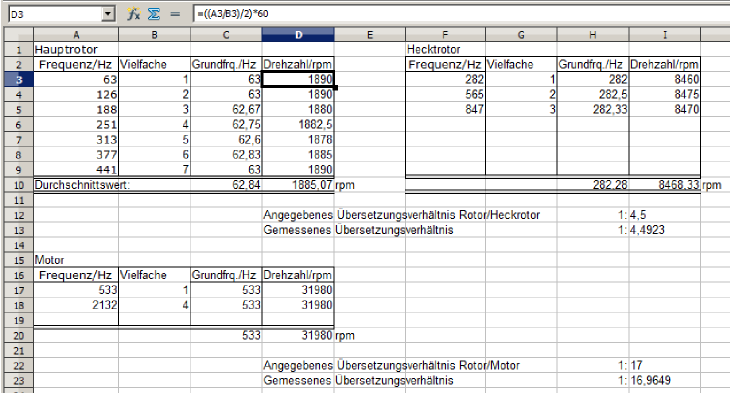
Task: Click cell containing 8475
Action: 665,95
